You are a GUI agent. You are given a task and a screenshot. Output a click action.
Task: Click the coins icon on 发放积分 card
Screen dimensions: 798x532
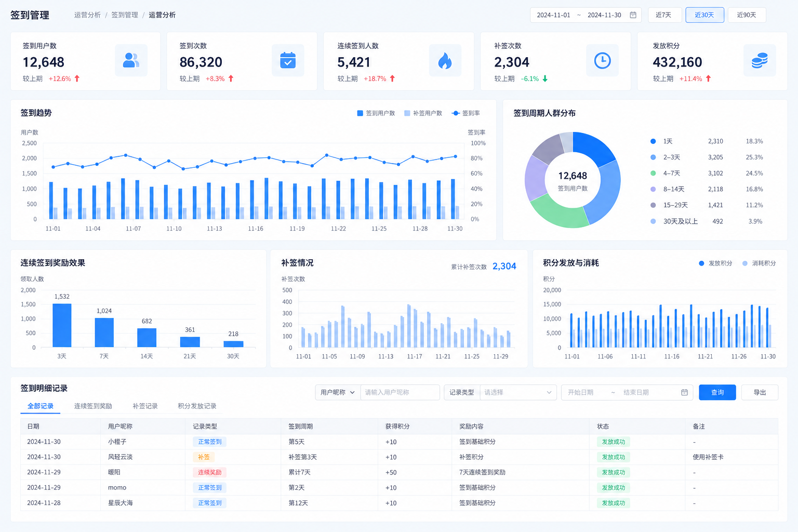click(760, 60)
